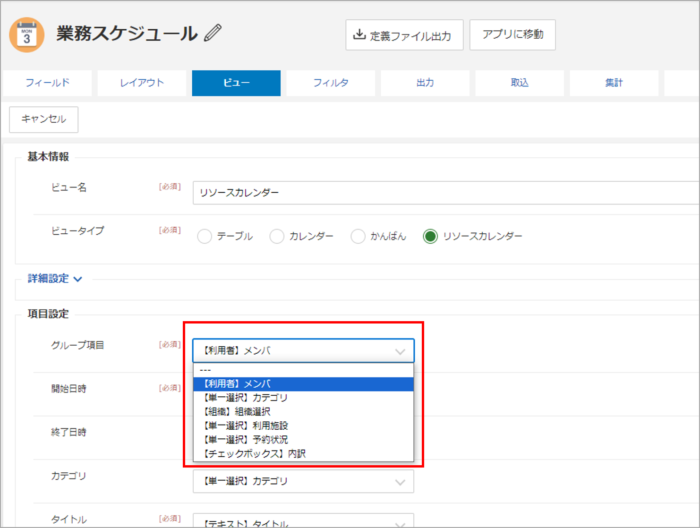Click the ビュー名 input field
Screen dimensions: 700x528
[446, 193]
